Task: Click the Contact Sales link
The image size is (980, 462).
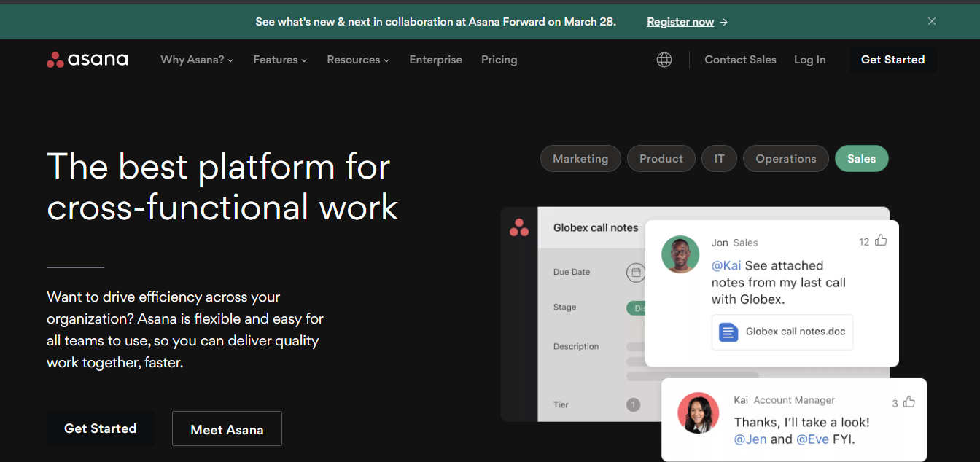Action: coord(740,60)
